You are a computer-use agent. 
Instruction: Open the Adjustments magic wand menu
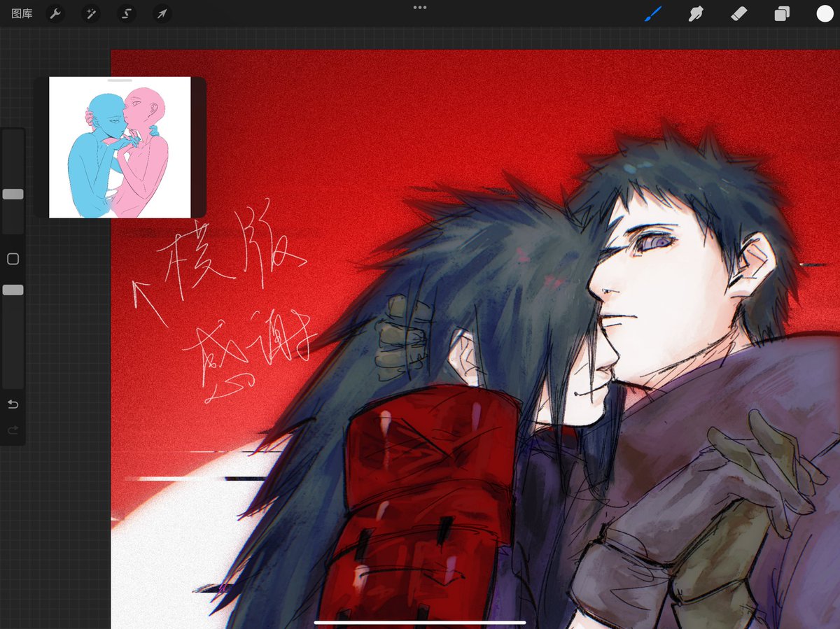(91, 13)
